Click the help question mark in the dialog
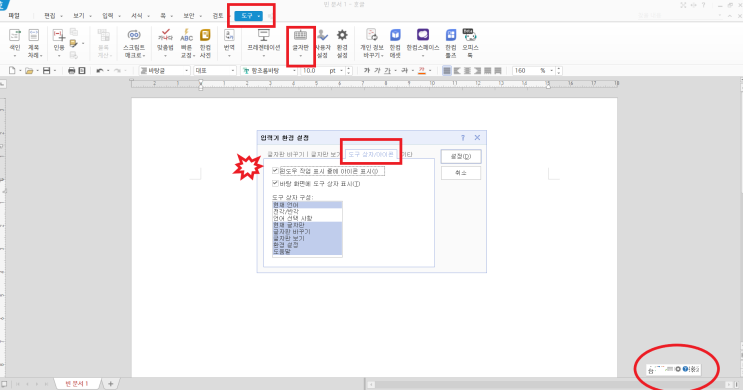Viewport: 743px width, 390px height. (463, 137)
